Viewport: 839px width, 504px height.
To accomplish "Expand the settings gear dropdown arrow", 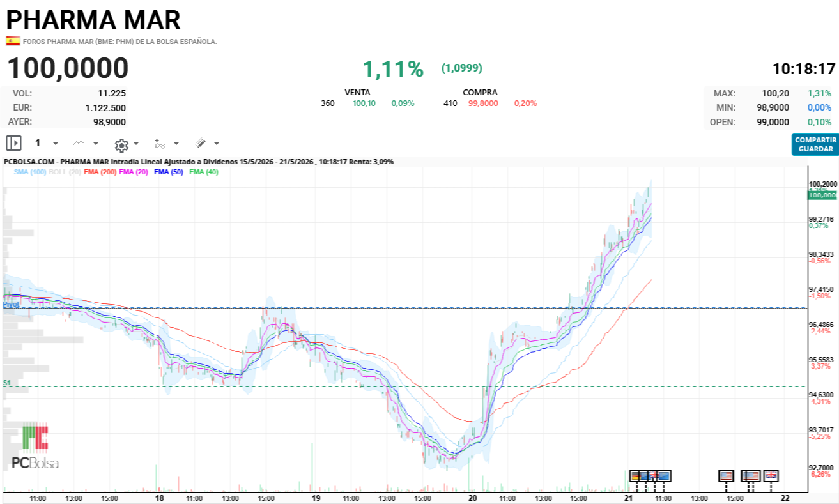I will click(136, 144).
